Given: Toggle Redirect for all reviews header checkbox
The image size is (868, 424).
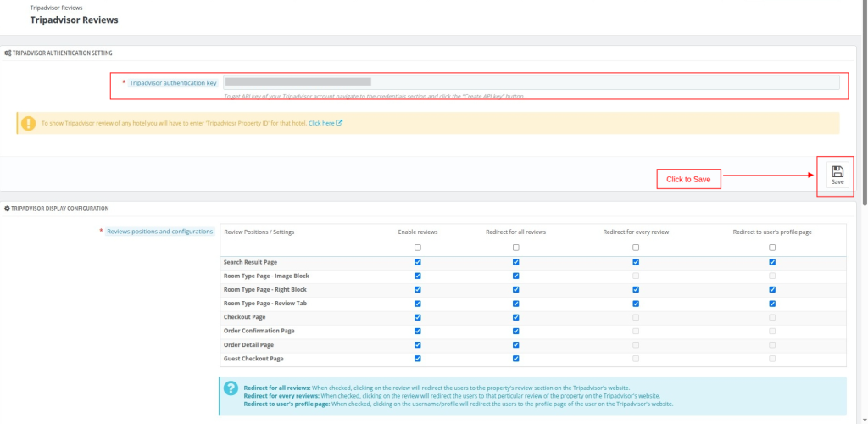Looking at the screenshot, I should [x=516, y=248].
